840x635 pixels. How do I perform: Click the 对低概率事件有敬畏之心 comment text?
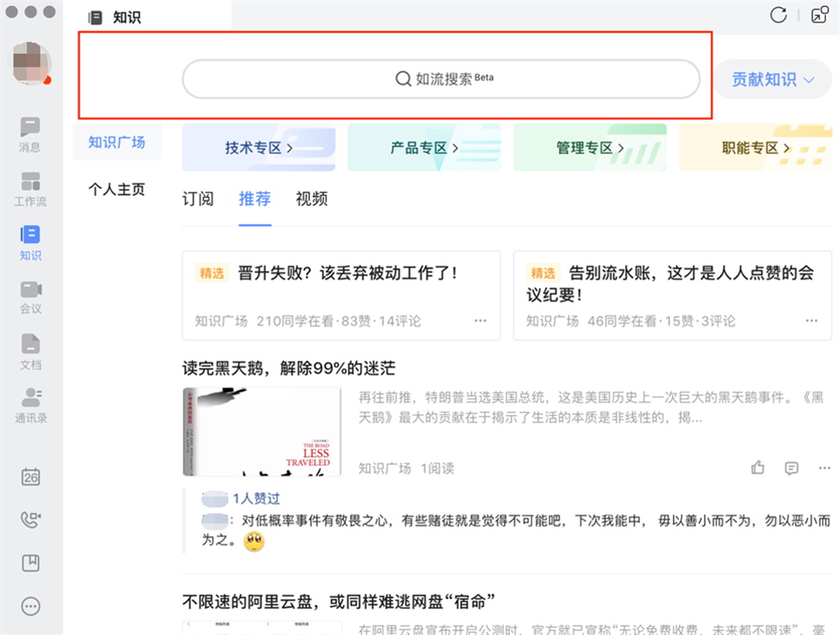click(x=516, y=530)
